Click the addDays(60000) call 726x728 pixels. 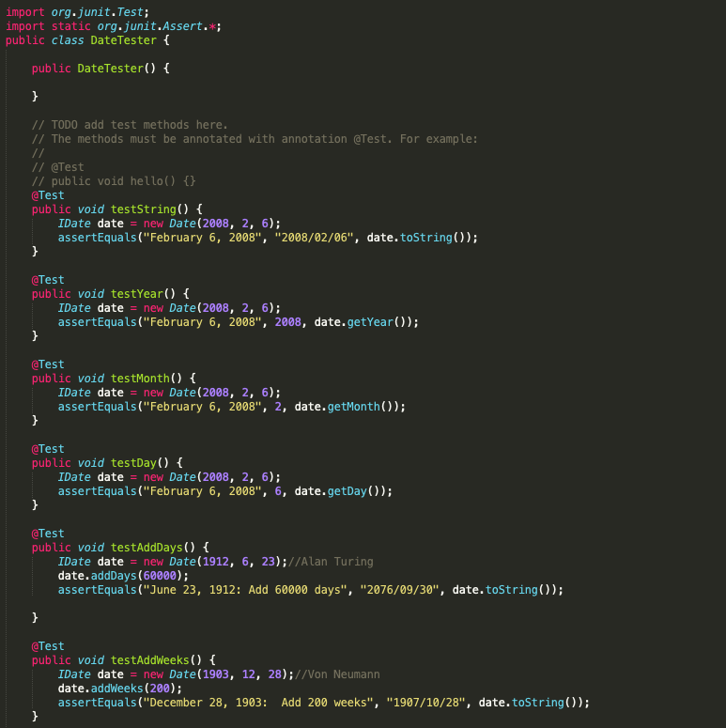tap(136, 576)
